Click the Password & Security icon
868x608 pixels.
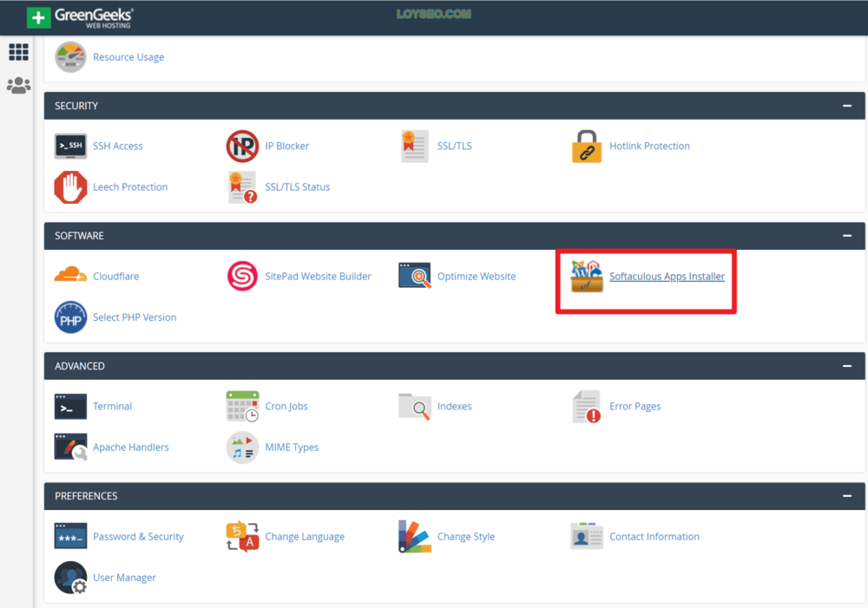click(70, 536)
